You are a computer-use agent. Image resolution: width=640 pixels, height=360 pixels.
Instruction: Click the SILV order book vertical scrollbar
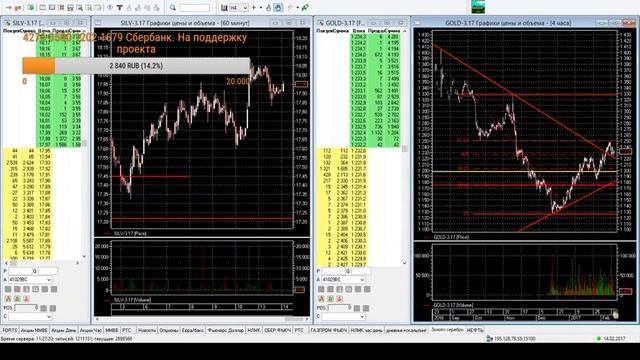[84, 145]
